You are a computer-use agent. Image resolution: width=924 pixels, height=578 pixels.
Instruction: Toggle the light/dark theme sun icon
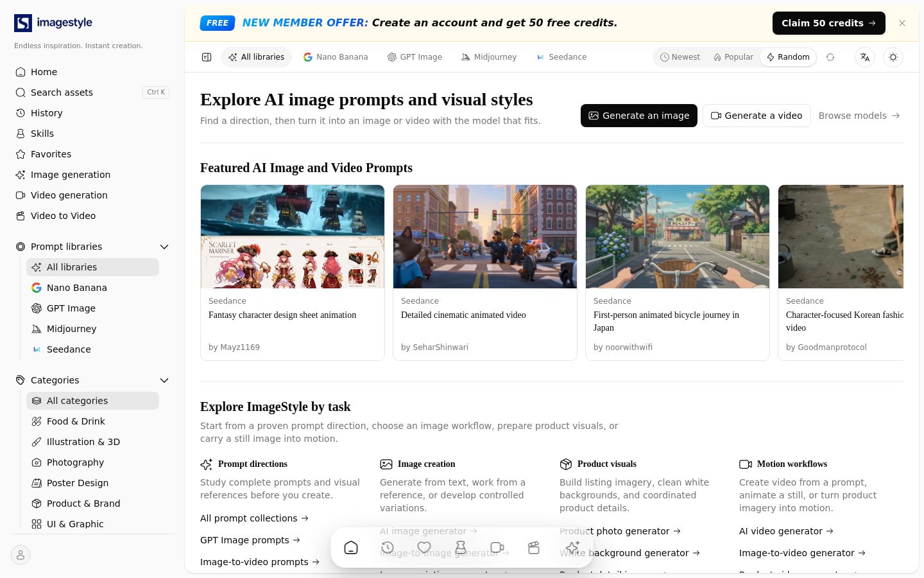coord(893,57)
